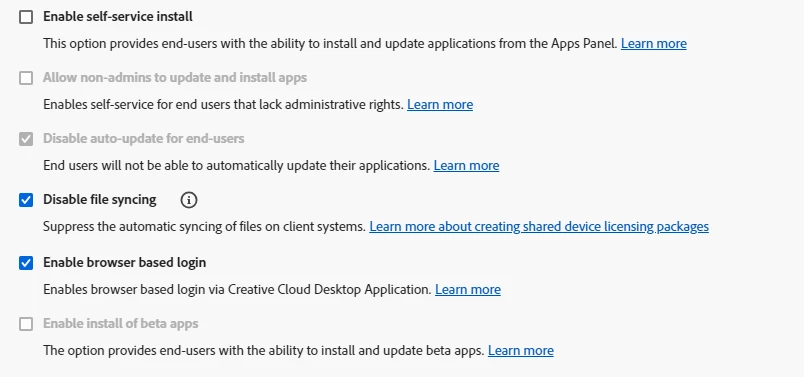Toggle Allow non-admins to update and install apps

tap(26, 78)
